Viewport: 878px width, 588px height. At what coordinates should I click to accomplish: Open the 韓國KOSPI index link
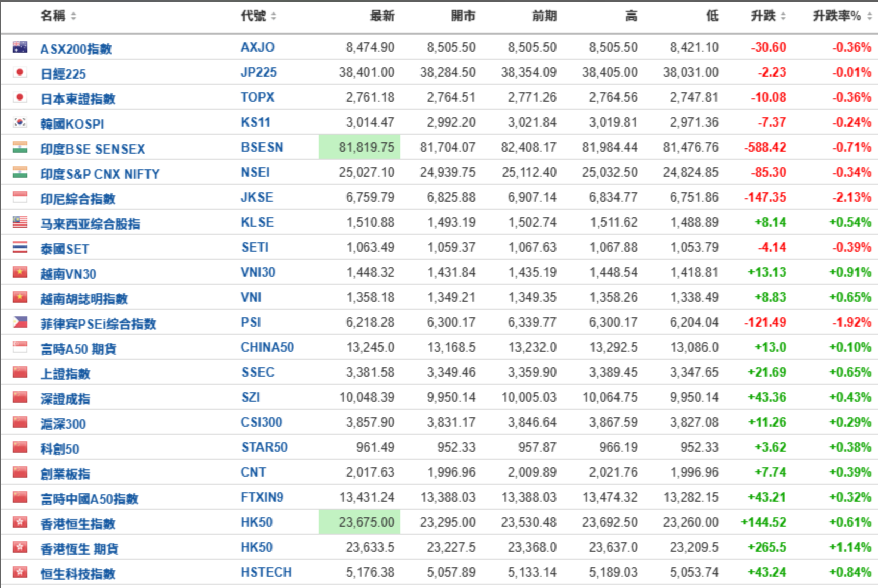(x=72, y=124)
